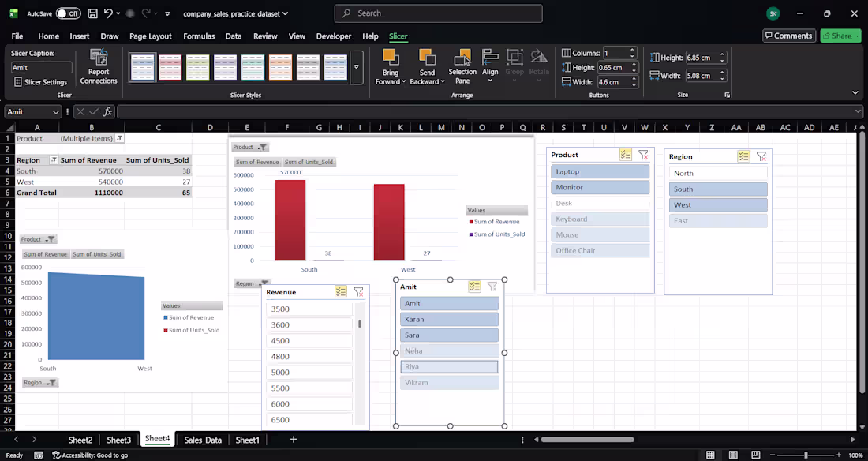Deselect Monitor in the Product slicer
868x461 pixels.
tap(600, 187)
